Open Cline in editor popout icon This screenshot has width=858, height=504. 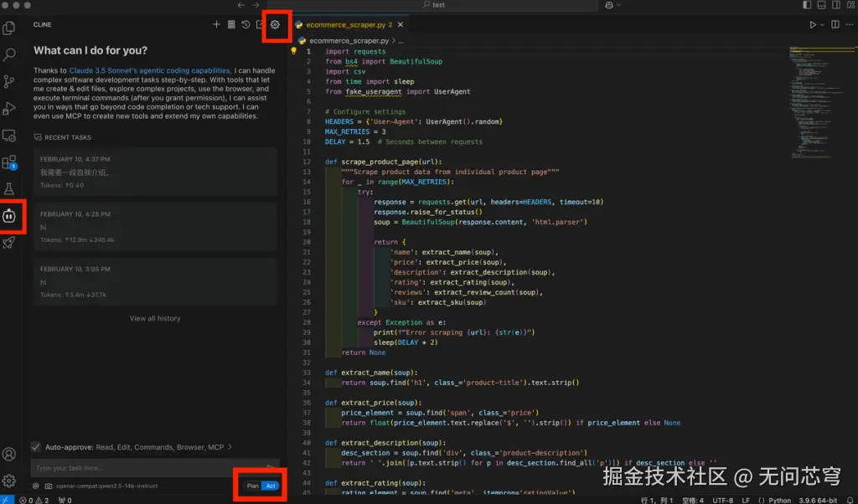click(260, 24)
